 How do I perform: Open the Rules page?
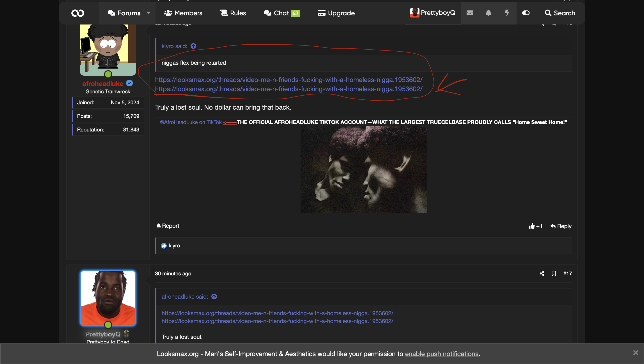pyautogui.click(x=233, y=13)
